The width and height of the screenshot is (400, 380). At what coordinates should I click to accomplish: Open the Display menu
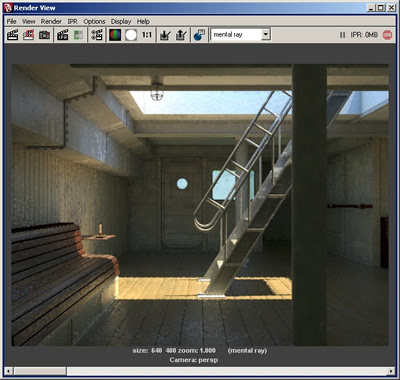[x=121, y=21]
